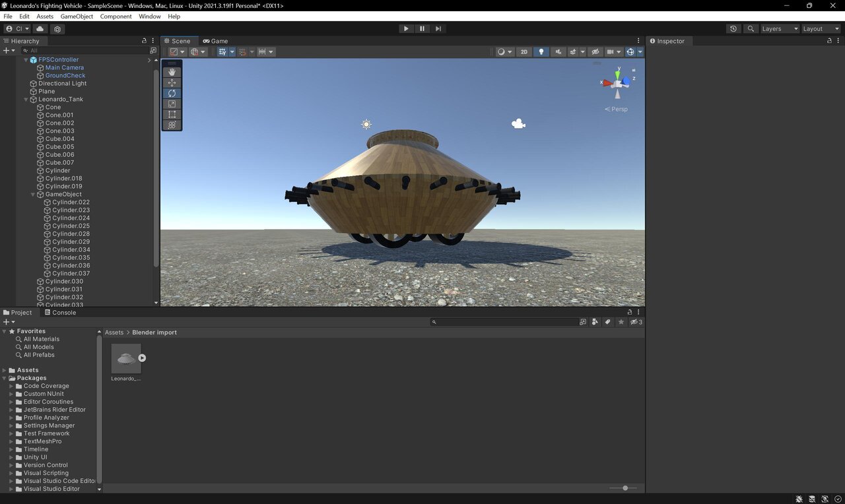Open the Layout dropdown

click(x=821, y=29)
